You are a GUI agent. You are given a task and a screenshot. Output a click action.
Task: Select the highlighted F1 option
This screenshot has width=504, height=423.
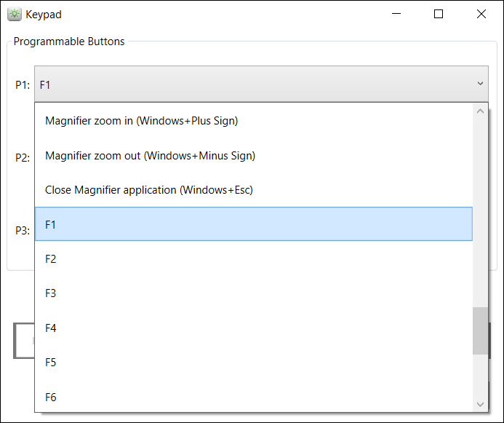tap(253, 224)
